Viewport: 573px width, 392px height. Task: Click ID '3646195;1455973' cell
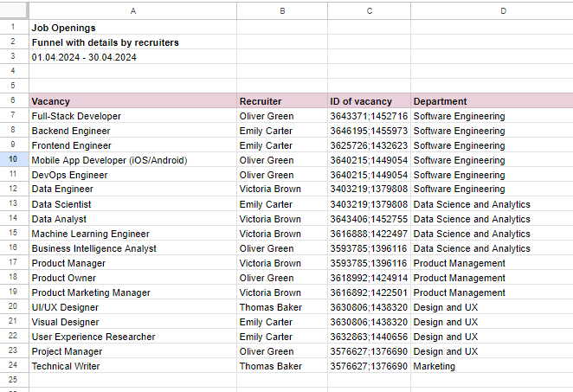tap(369, 131)
